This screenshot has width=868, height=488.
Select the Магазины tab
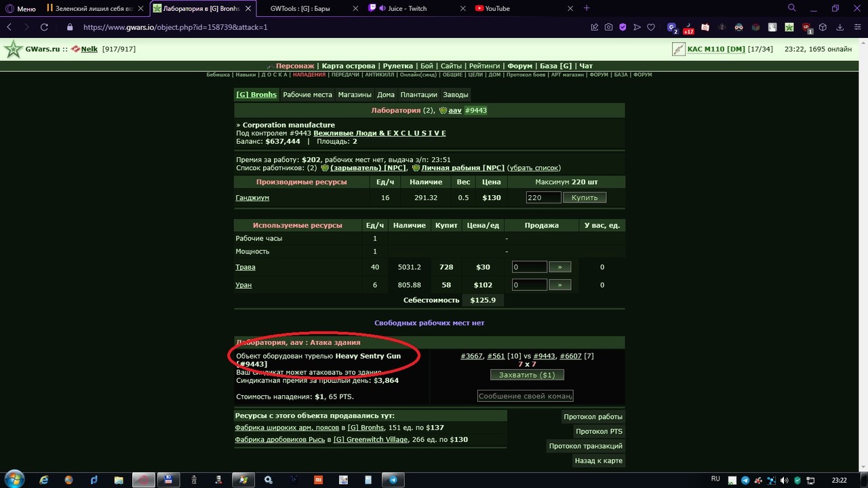(355, 95)
